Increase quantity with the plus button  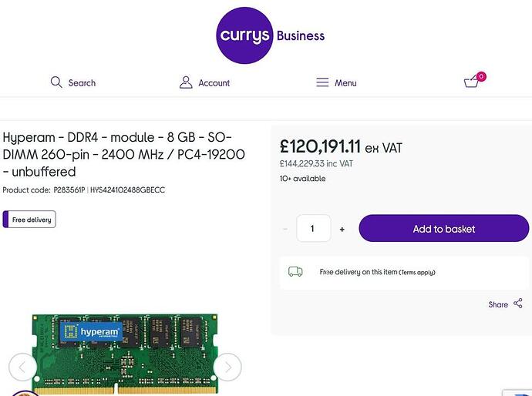[342, 229]
